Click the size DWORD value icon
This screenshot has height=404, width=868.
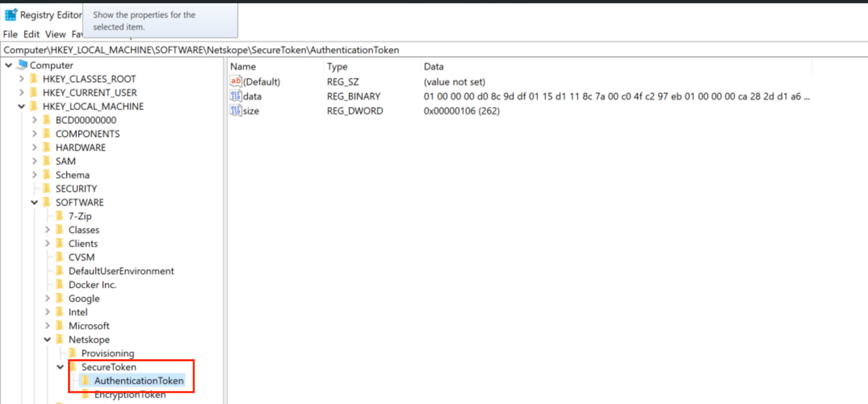235,111
